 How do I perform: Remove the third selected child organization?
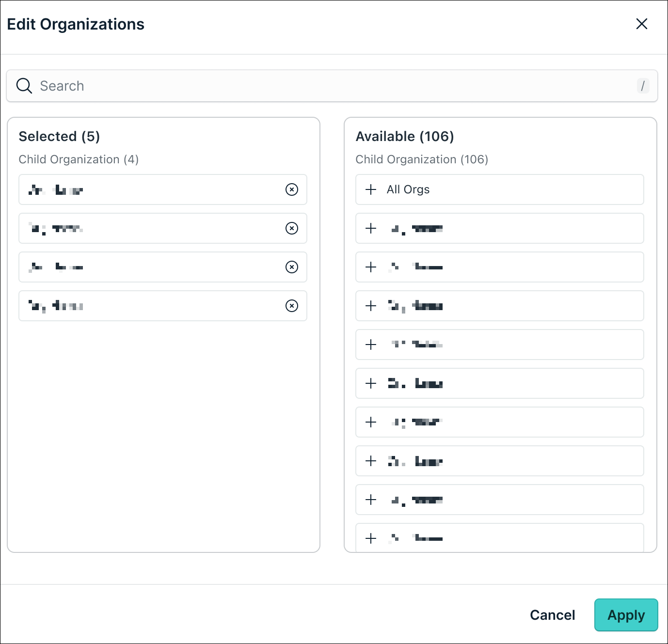292,267
